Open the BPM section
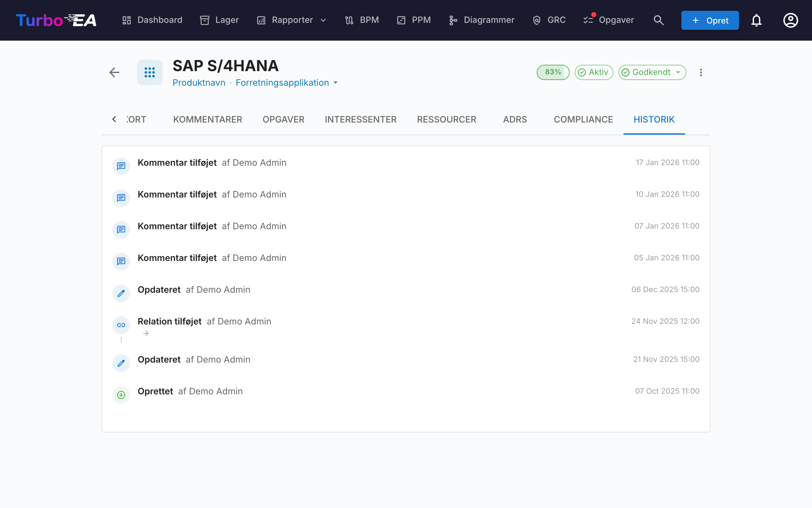 point(362,20)
